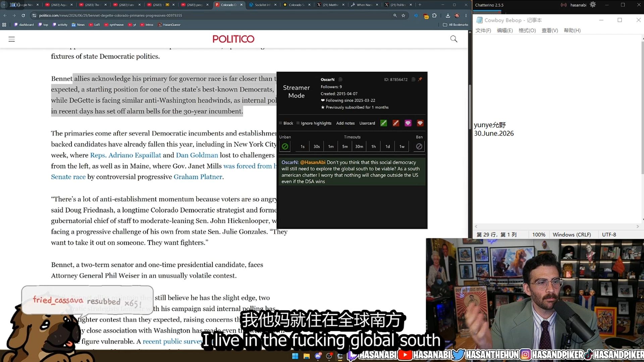644x362 pixels.
Task: Click the red sword unmod icon
Action: coord(396,123)
